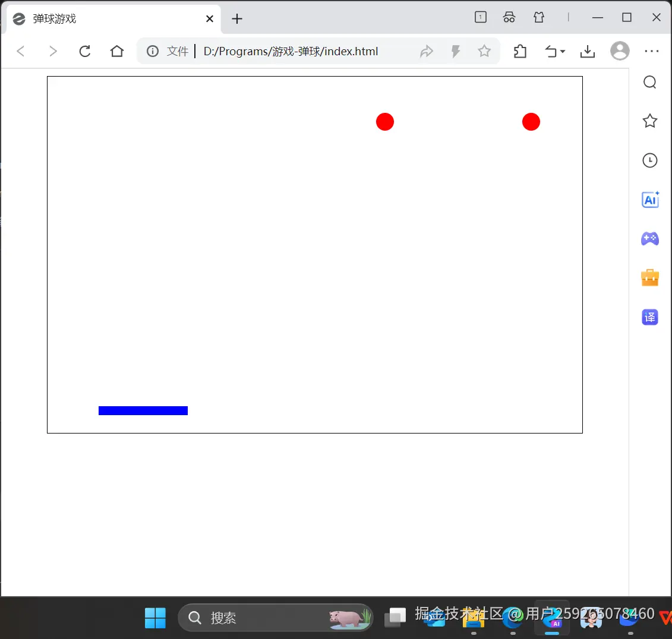Image resolution: width=672 pixels, height=639 pixels.
Task: Open the sidebar translate tool
Action: point(649,317)
